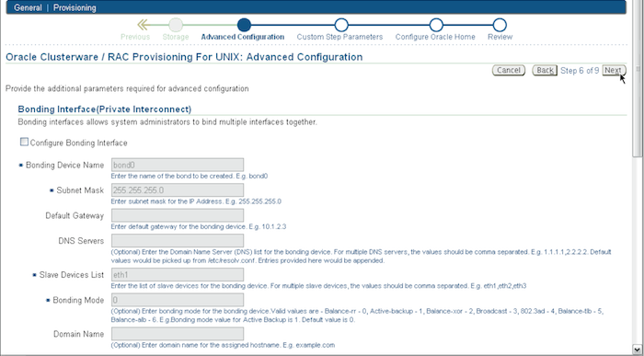Click the hint 'Enter the name of the bond to be created'
The height and width of the screenshot is (356, 644).
coord(190,176)
